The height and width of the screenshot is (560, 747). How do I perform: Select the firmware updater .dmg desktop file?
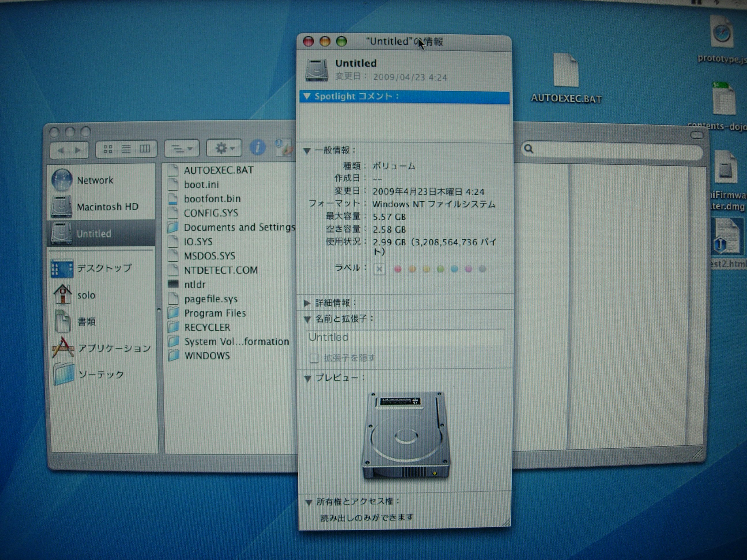pos(726,181)
